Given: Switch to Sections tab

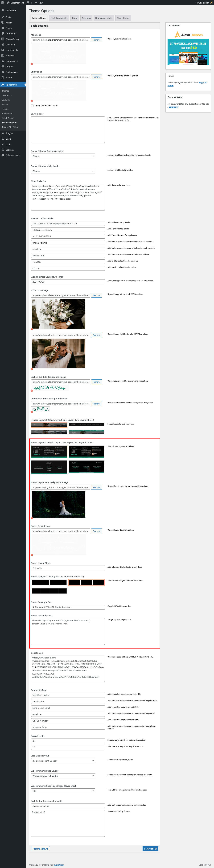Looking at the screenshot, I should click(x=86, y=18).
